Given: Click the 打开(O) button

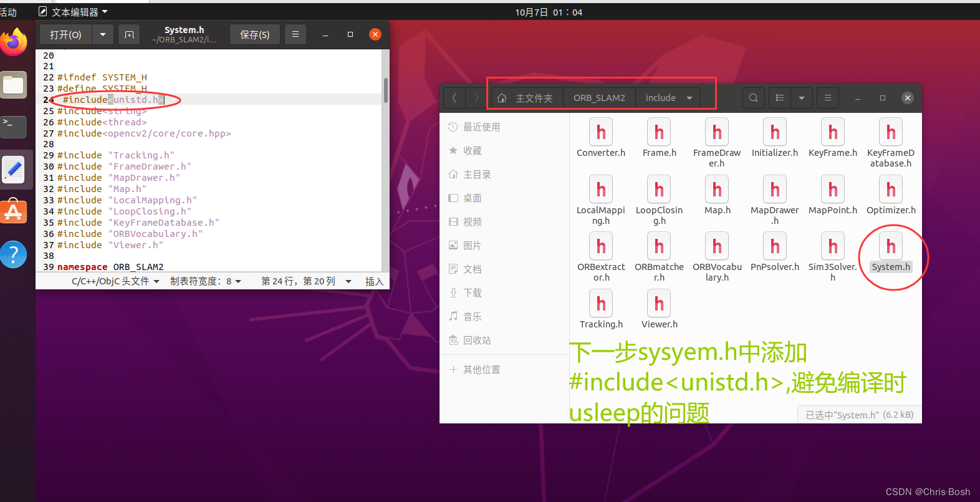Looking at the screenshot, I should click(x=65, y=35).
